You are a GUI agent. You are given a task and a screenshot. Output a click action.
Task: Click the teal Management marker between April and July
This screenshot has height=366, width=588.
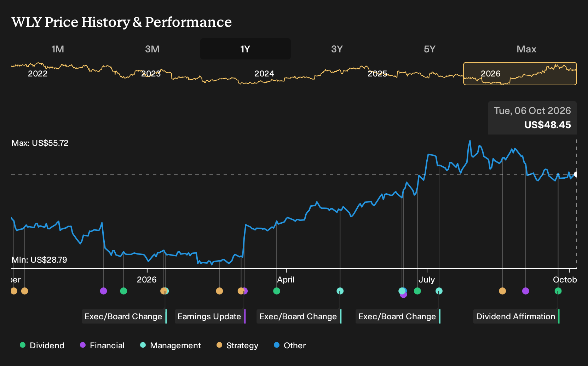pos(340,291)
